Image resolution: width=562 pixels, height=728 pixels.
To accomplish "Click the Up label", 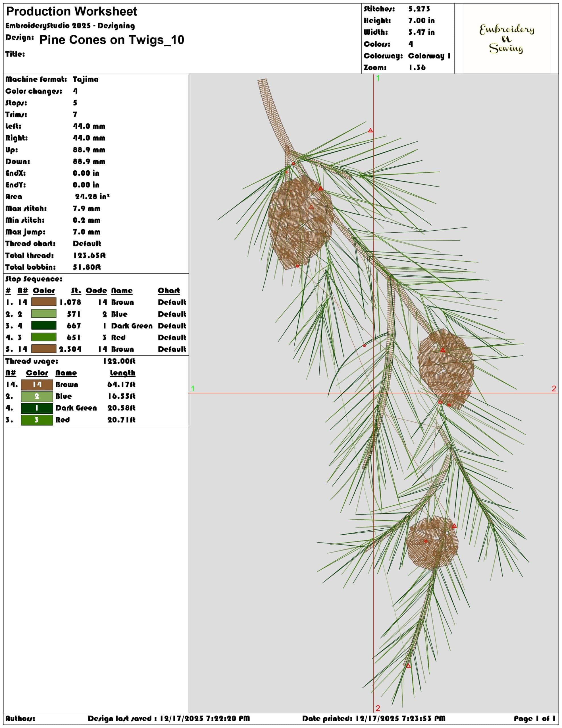I will 12,150.
